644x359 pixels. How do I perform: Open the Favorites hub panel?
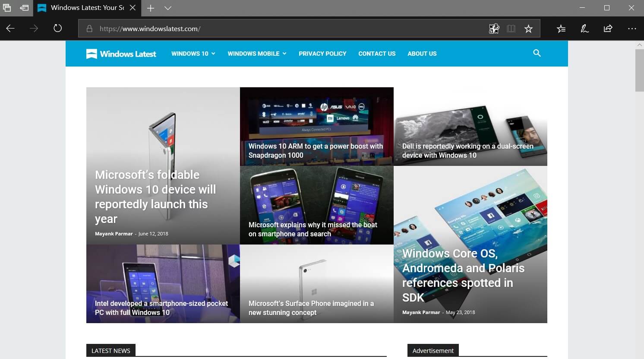[561, 29]
